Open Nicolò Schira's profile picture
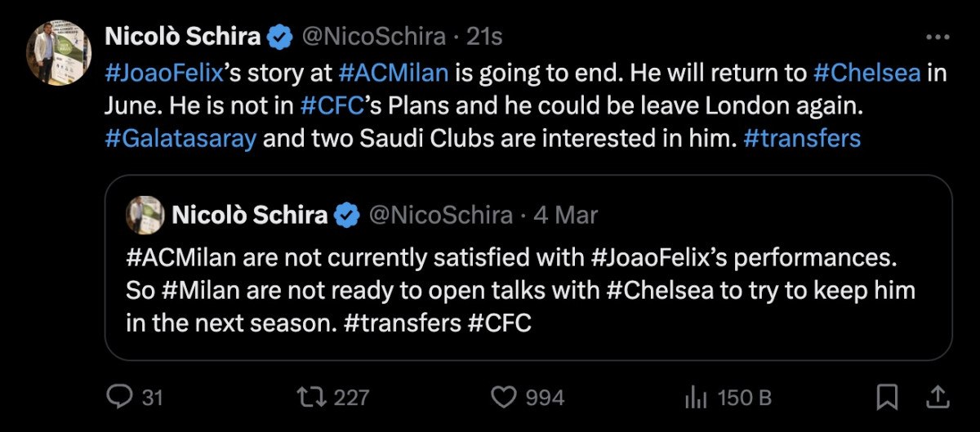980x432 pixels. (x=58, y=53)
